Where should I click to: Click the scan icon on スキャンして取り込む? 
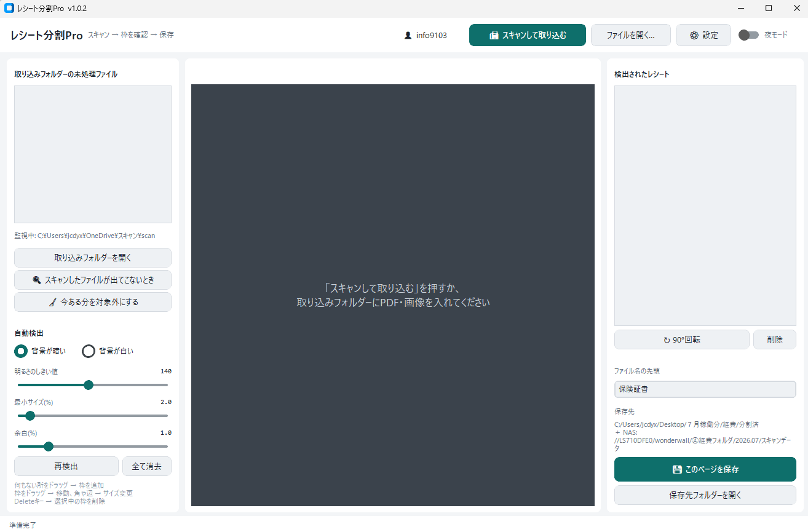(x=494, y=36)
